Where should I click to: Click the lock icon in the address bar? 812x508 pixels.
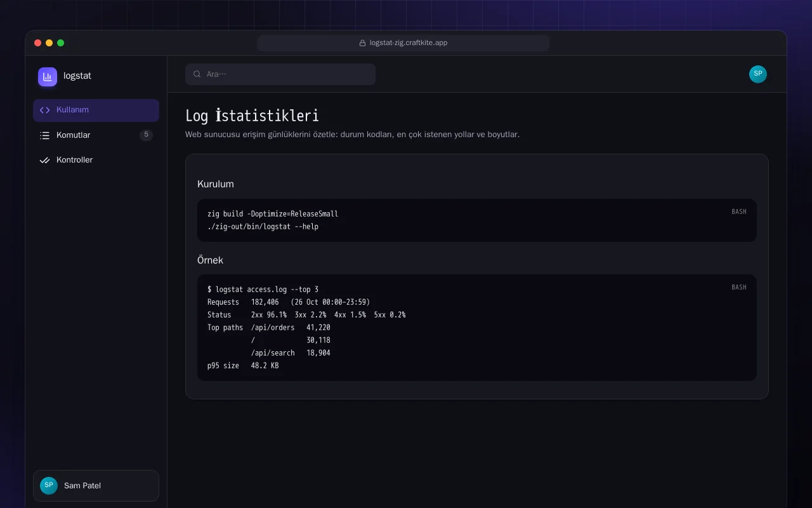click(363, 43)
